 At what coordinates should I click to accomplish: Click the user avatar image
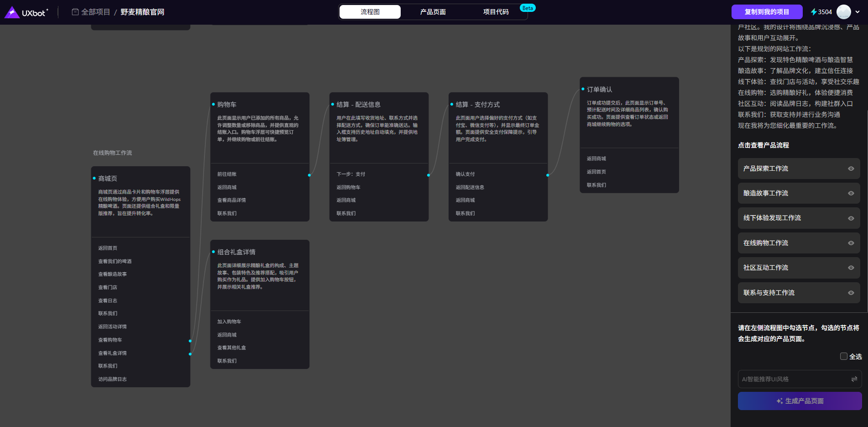(x=843, y=12)
